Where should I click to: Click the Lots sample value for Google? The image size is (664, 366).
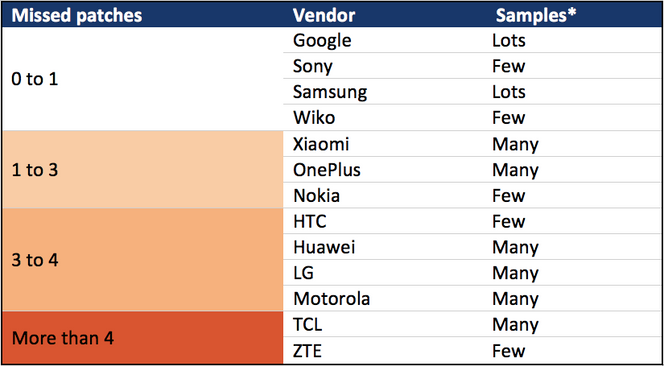[x=509, y=41]
